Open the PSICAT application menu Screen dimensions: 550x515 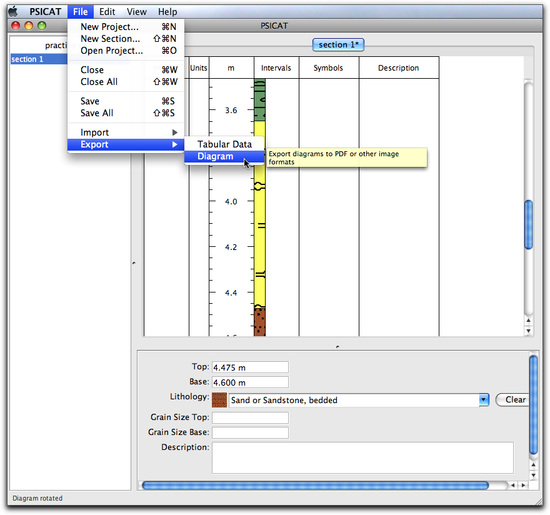click(x=45, y=12)
